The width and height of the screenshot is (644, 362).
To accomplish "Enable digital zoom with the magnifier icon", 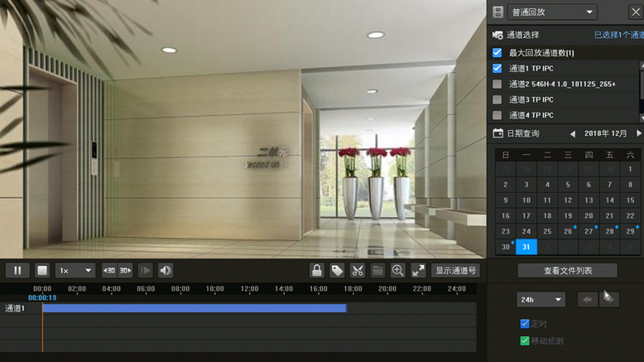I will pos(398,270).
